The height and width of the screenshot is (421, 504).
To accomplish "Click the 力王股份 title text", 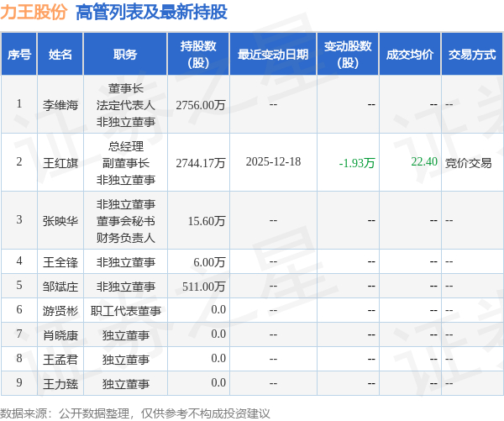I will pos(34,12).
